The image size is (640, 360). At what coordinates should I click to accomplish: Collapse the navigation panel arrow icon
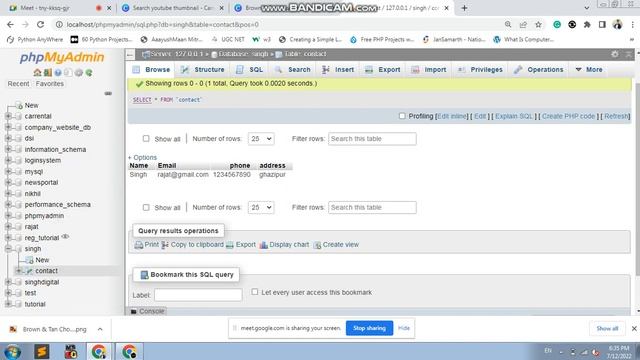(130, 54)
